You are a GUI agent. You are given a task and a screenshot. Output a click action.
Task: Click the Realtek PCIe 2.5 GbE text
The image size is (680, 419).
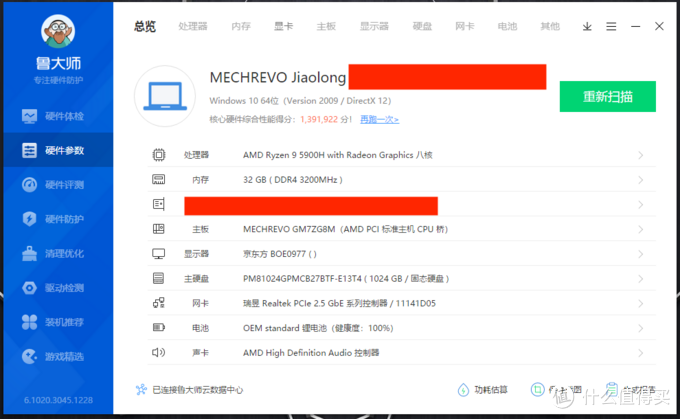pyautogui.click(x=339, y=303)
